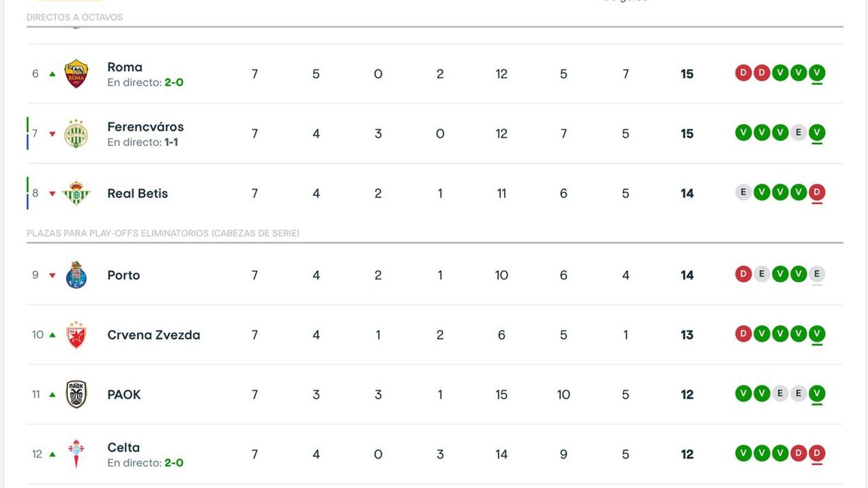Click Real Betis red defeat (D) indicator

click(x=816, y=193)
